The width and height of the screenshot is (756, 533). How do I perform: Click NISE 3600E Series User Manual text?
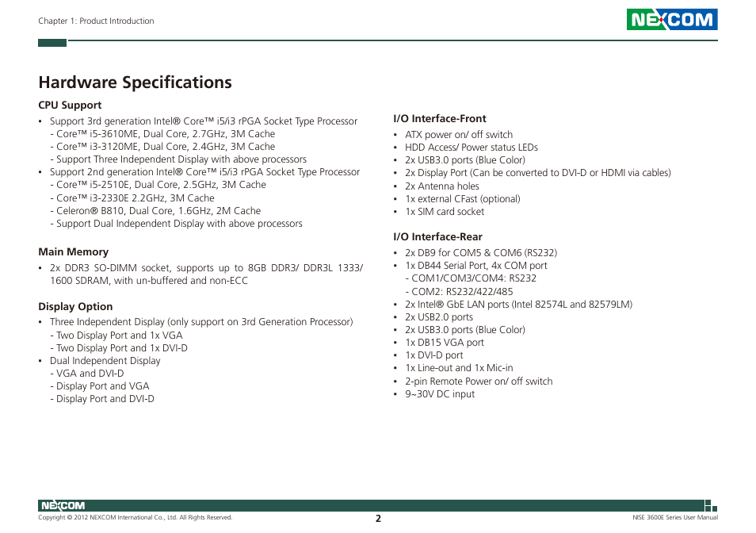675,518
